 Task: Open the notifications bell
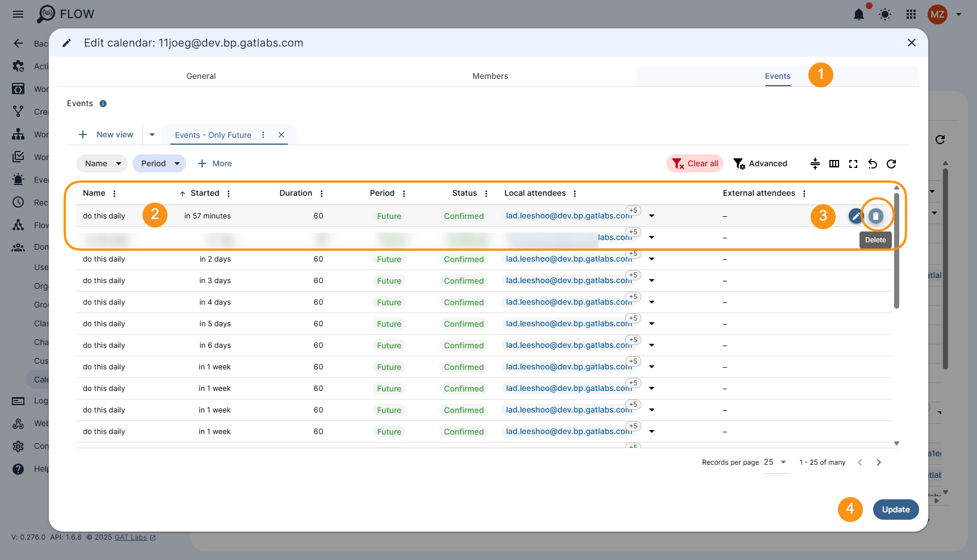pyautogui.click(x=859, y=14)
